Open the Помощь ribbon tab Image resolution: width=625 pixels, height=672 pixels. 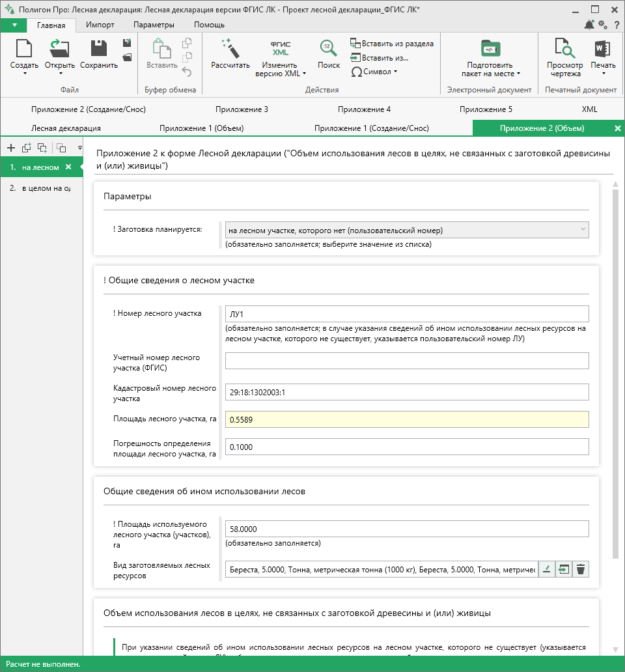pyautogui.click(x=209, y=25)
